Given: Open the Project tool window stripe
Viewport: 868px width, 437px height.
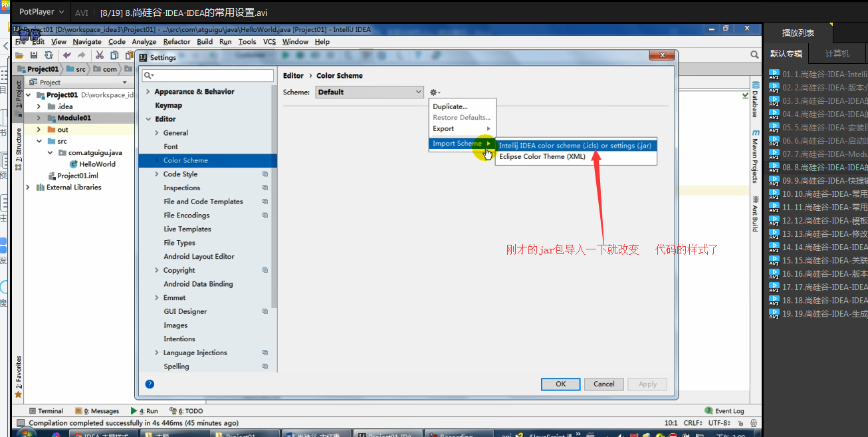Looking at the screenshot, I should [19, 94].
